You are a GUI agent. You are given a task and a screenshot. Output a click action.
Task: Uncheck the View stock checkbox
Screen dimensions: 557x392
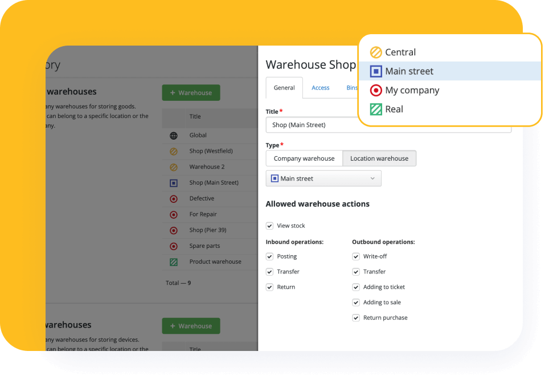coord(269,226)
